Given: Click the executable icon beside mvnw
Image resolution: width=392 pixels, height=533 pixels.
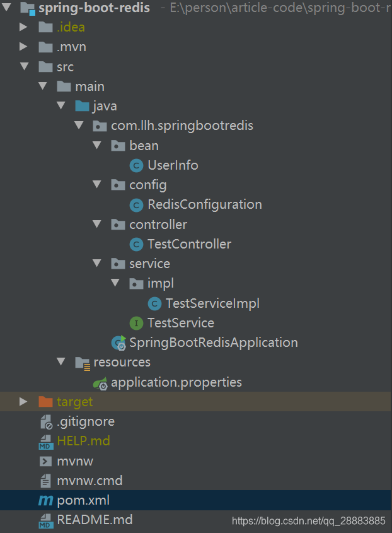Looking at the screenshot, I should pos(44,461).
